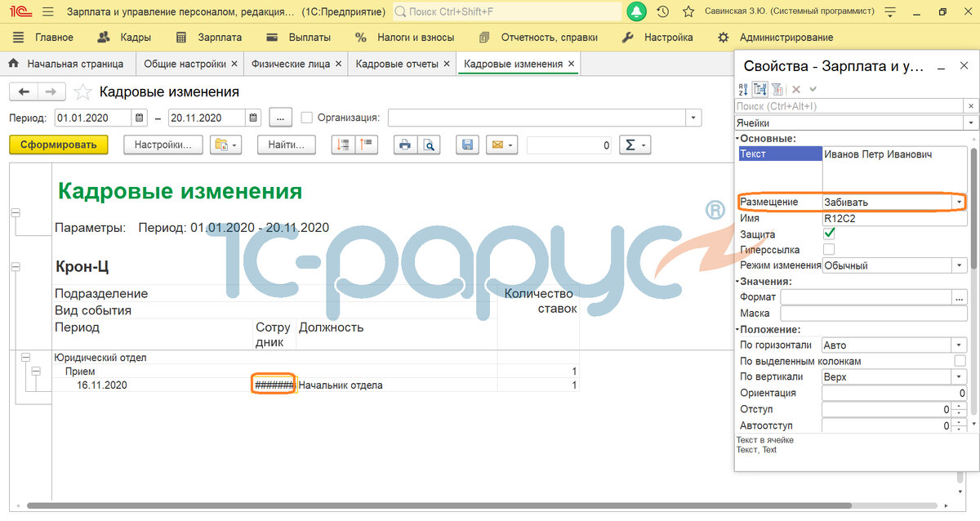980x521 pixels.
Task: Print the report with printer icon
Action: click(405, 145)
